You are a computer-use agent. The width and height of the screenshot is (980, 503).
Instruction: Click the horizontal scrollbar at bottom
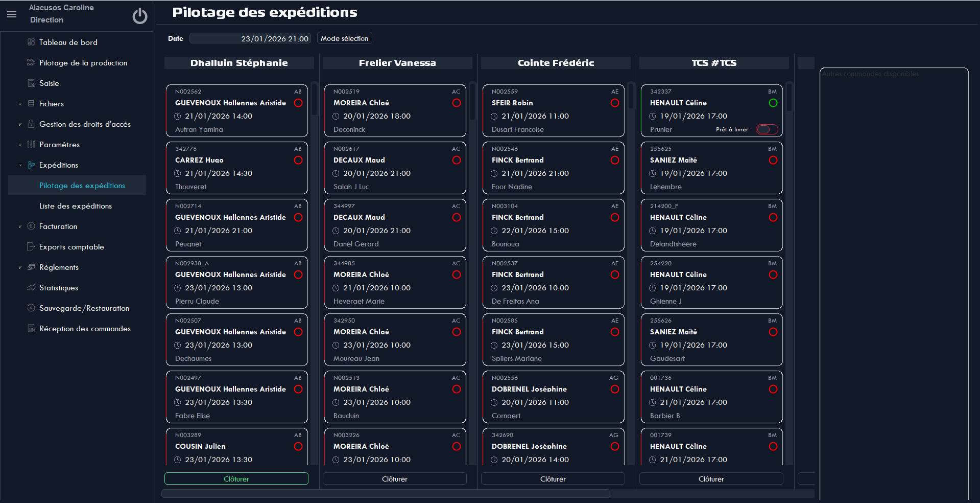point(386,494)
